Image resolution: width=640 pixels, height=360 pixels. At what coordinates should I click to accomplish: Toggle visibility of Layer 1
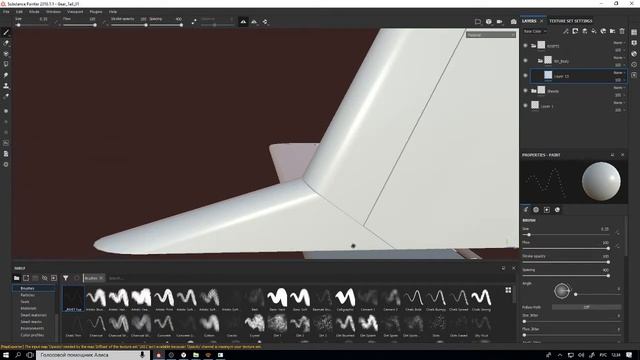[x=525, y=105]
